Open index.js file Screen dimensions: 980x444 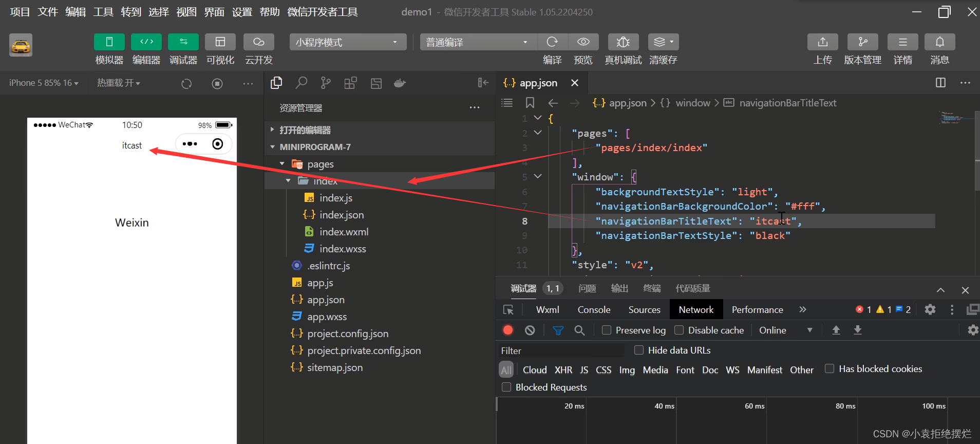point(336,198)
